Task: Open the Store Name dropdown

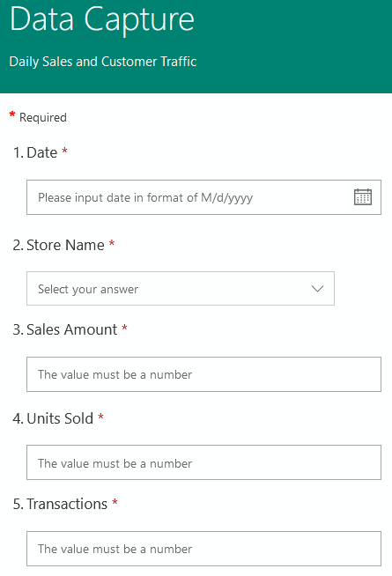Action: (181, 288)
